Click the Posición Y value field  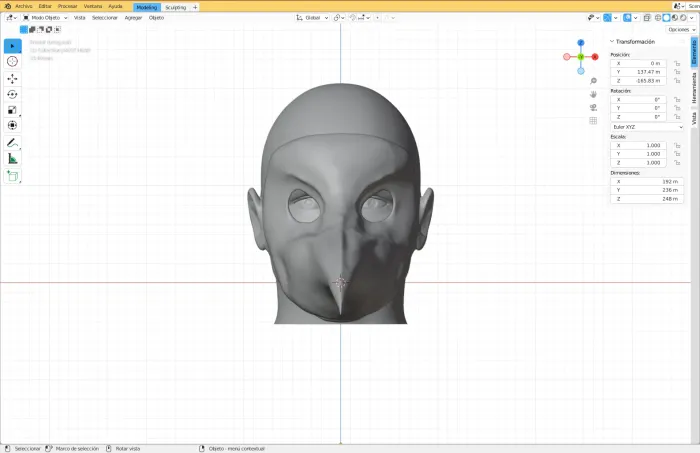pos(638,72)
